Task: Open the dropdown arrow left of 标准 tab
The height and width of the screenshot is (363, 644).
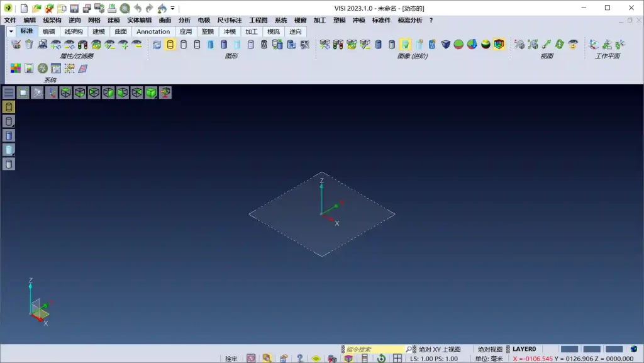Action: pyautogui.click(x=11, y=31)
